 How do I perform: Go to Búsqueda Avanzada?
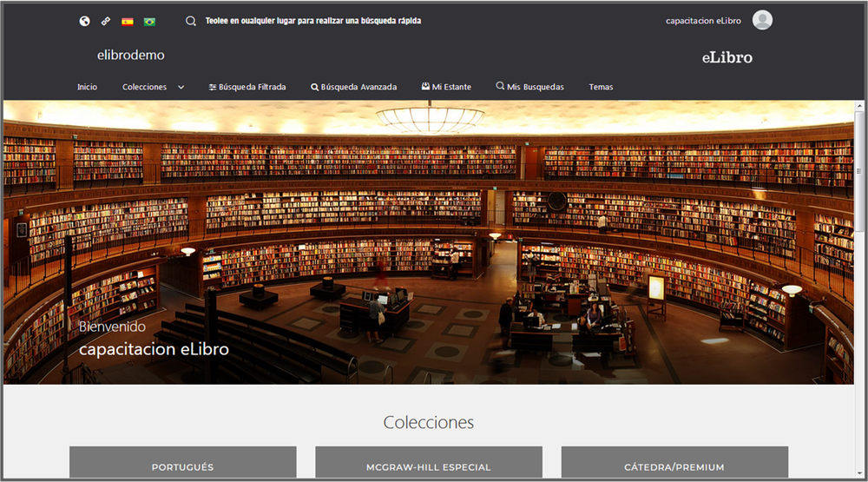(353, 87)
